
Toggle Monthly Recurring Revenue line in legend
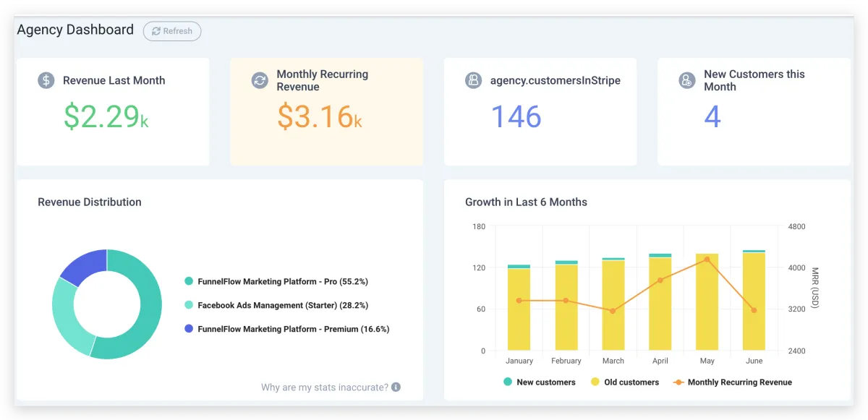[732, 382]
